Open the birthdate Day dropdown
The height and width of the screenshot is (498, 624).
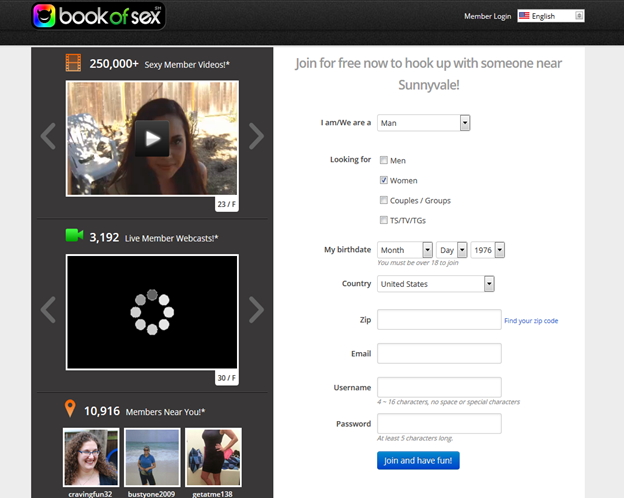452,250
